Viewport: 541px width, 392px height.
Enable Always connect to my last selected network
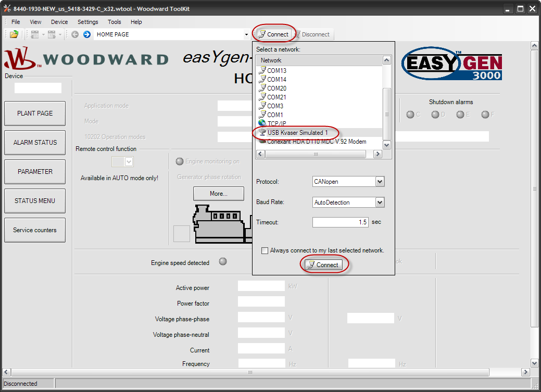click(x=265, y=250)
